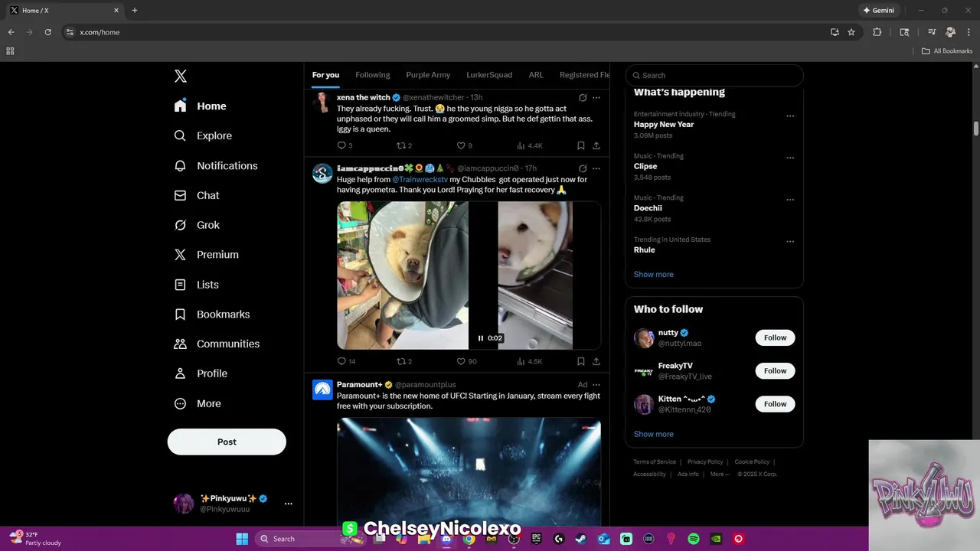Show more trends under What's happening
The height and width of the screenshot is (551, 980).
(654, 274)
